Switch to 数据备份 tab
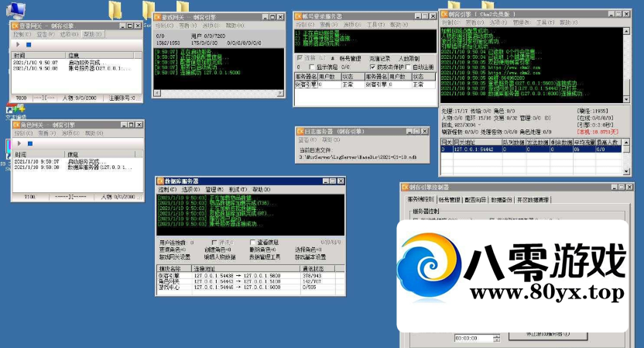Screen dimensions: 644x348 (501, 200)
